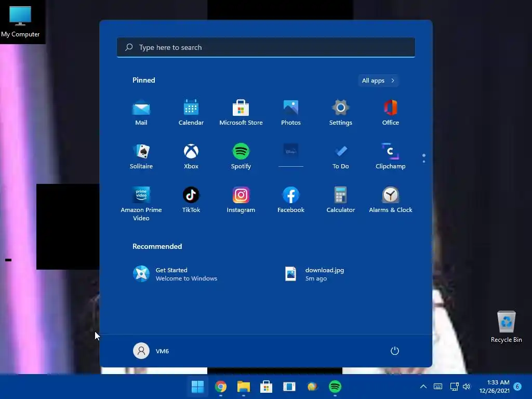Screen dimensions: 532x399
Task: Launch the TikTok app
Action: (191, 200)
